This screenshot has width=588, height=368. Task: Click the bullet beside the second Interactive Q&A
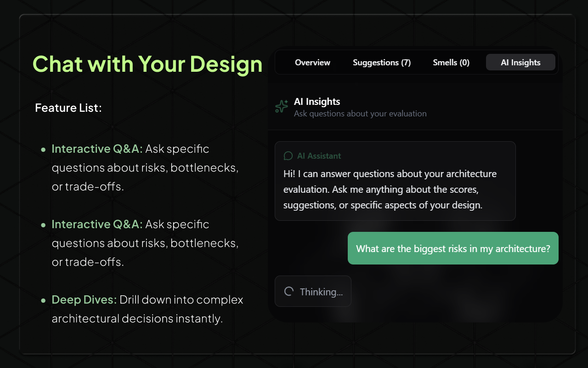coord(44,224)
